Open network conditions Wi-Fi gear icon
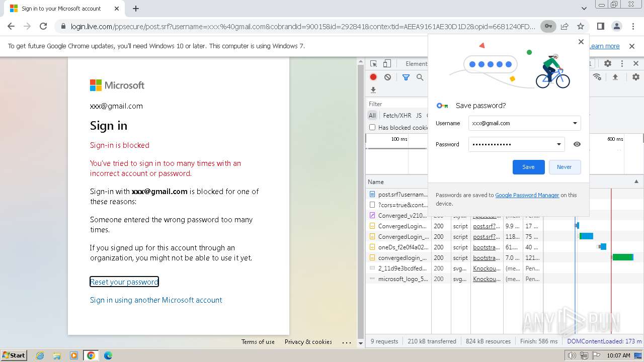The image size is (644, 362). coord(597,77)
